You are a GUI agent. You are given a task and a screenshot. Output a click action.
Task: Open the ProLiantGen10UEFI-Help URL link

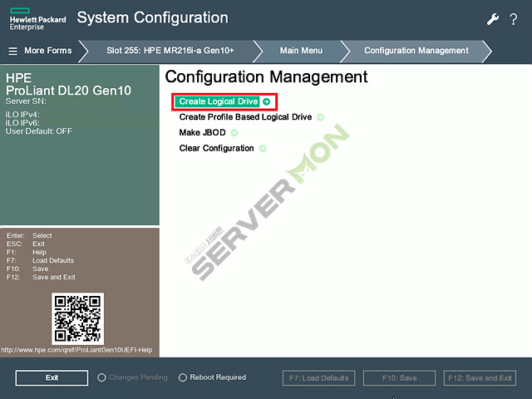(76, 350)
